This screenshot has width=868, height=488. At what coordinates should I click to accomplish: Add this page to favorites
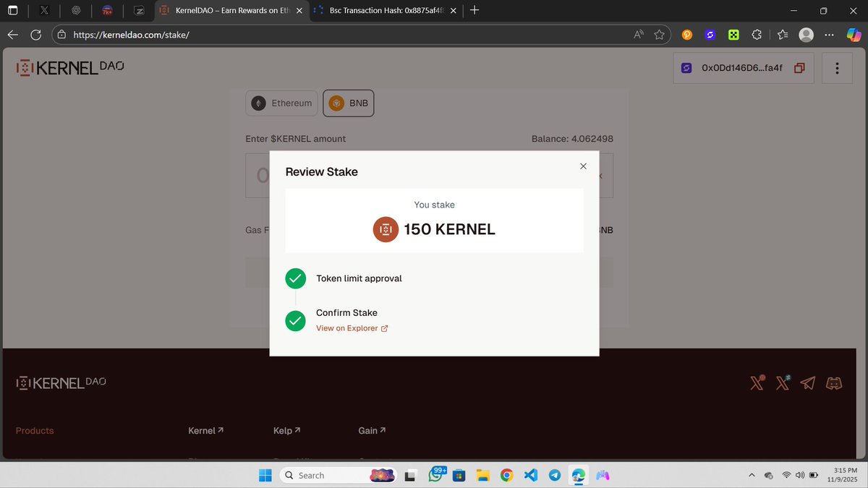(x=659, y=34)
